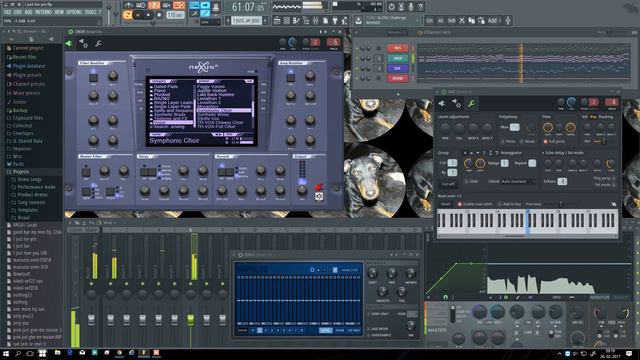Click the speaker icon in channel settings window
The height and width of the screenshot is (360, 640).
tap(442, 104)
